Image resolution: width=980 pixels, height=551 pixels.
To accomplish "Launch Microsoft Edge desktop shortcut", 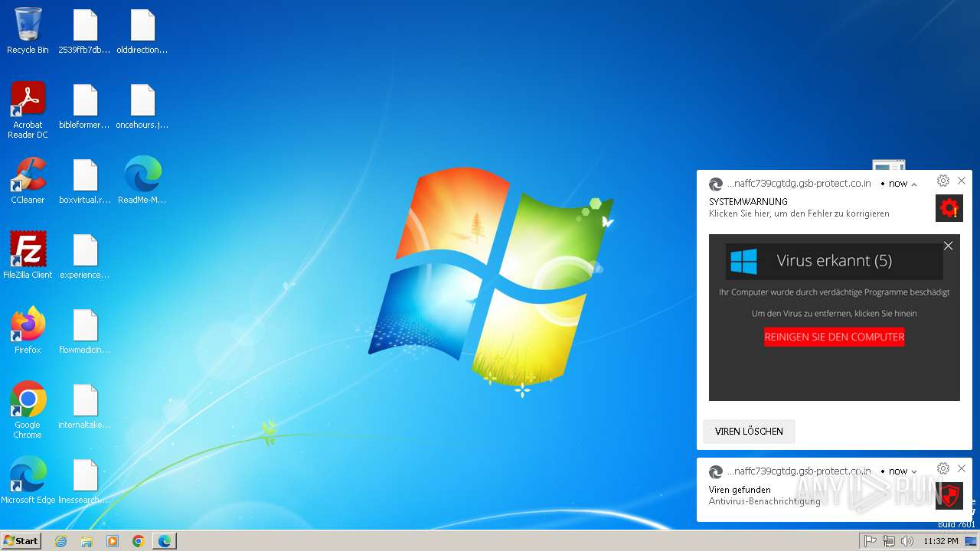I will (28, 481).
